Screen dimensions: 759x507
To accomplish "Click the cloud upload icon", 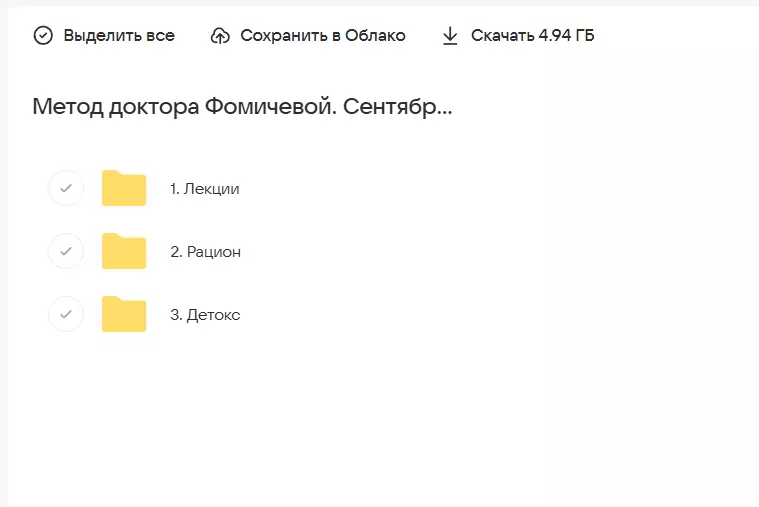I will pos(220,36).
